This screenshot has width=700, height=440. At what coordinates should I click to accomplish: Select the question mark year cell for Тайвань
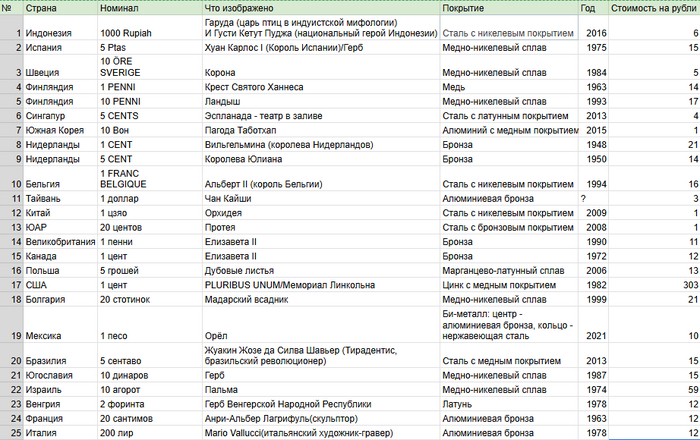(593, 199)
